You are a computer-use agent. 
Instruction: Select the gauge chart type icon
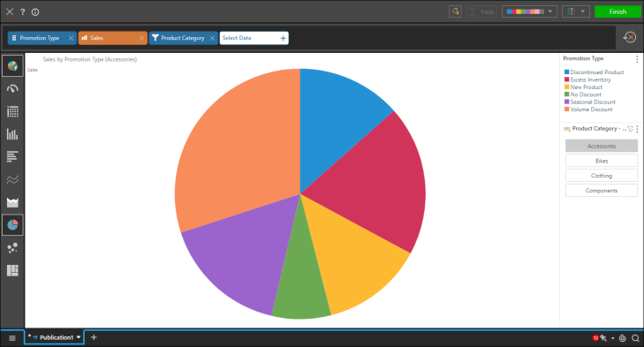pyautogui.click(x=12, y=88)
